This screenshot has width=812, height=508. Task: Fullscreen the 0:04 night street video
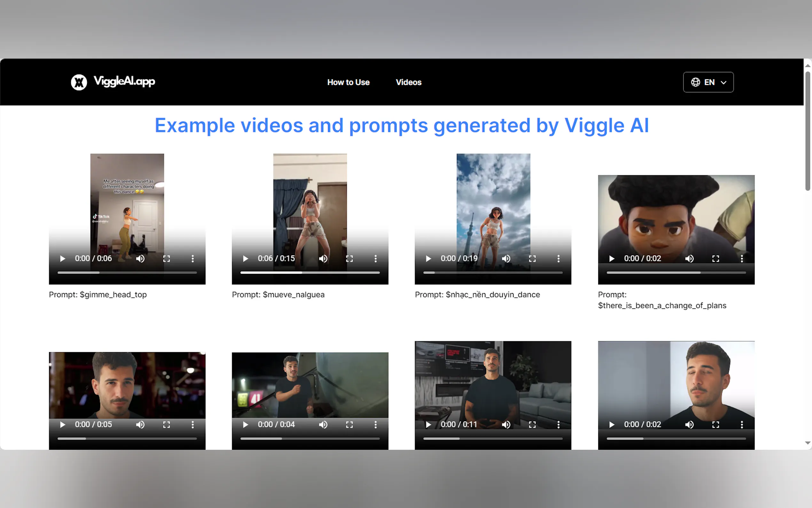pyautogui.click(x=349, y=424)
